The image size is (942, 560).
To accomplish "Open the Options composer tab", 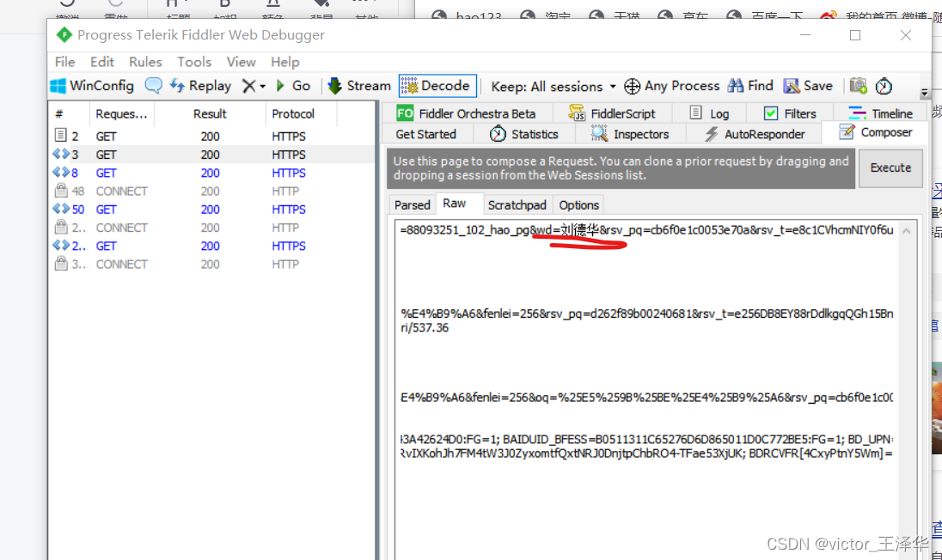I will point(579,205).
